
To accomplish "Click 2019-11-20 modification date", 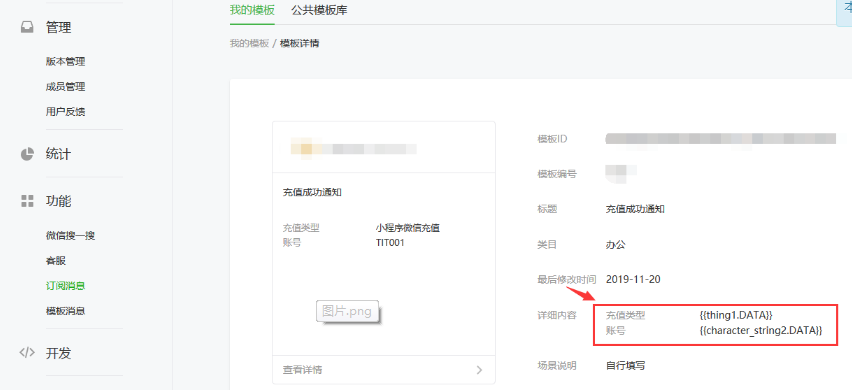I will 633,280.
